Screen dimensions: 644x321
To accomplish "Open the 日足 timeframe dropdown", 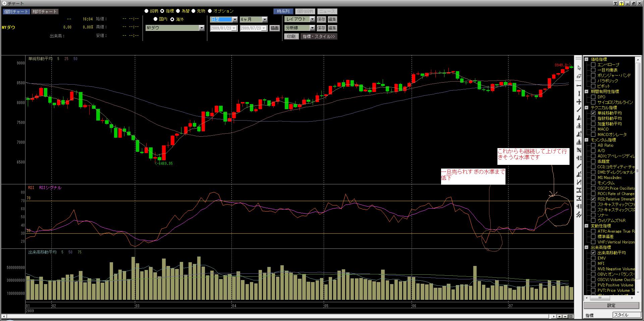I will 235,19.
